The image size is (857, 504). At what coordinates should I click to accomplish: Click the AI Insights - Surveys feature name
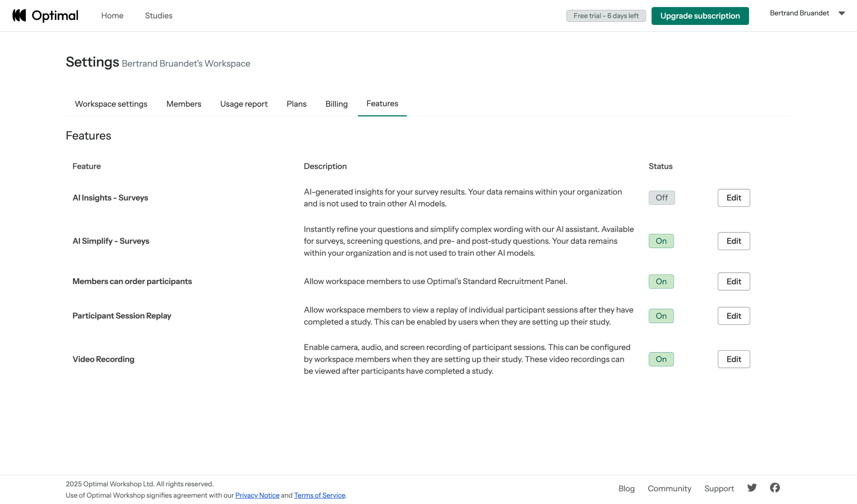pos(110,198)
